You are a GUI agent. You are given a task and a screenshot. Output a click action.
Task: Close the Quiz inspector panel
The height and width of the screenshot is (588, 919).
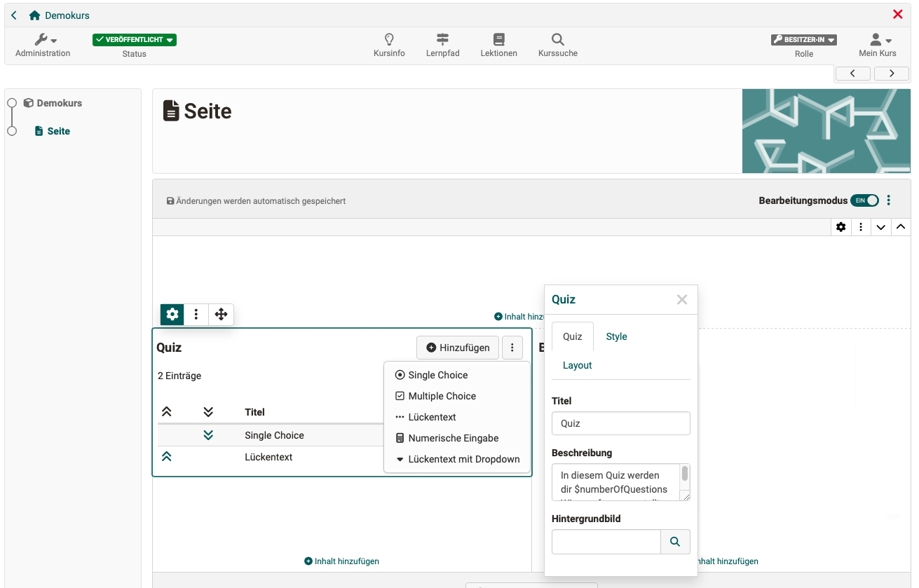point(682,300)
